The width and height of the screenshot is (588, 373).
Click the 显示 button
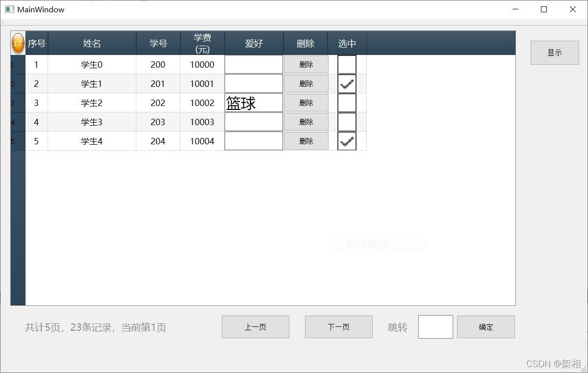point(555,53)
